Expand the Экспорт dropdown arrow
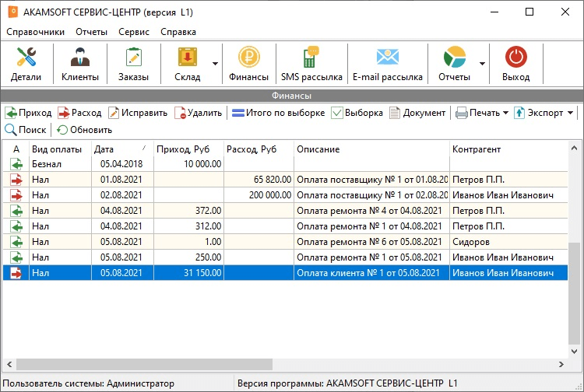 point(570,113)
